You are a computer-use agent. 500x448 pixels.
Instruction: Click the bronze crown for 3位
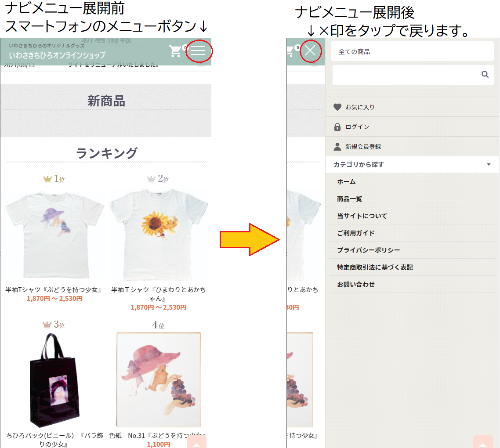tap(47, 325)
